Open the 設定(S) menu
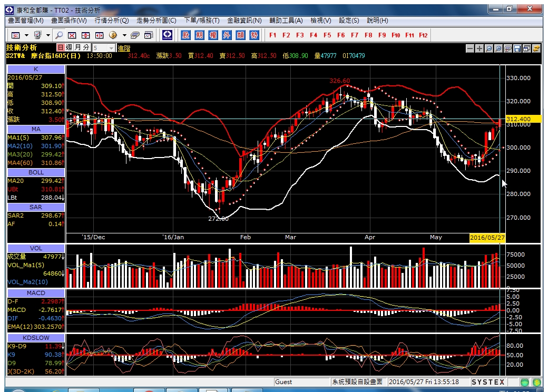Image resolution: width=548 pixels, height=392 pixels. 349,21
